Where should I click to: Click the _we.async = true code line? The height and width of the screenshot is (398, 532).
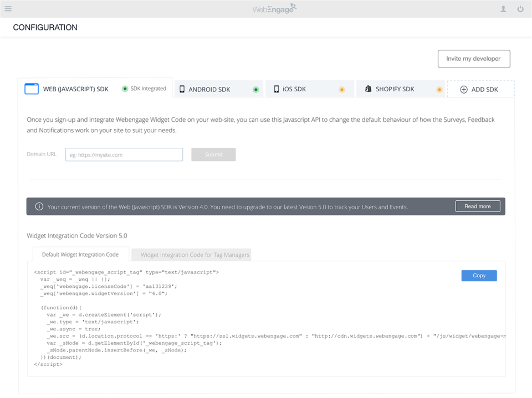point(74,329)
